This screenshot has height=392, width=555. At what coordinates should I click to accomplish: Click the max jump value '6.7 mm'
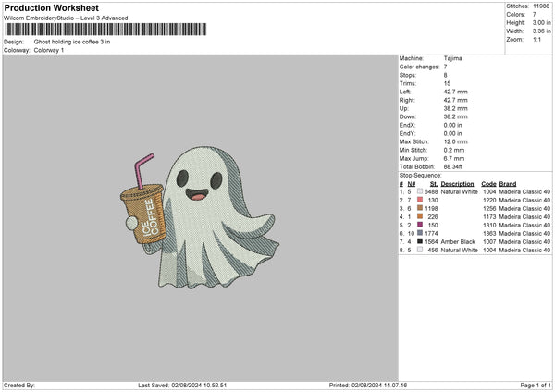454,158
